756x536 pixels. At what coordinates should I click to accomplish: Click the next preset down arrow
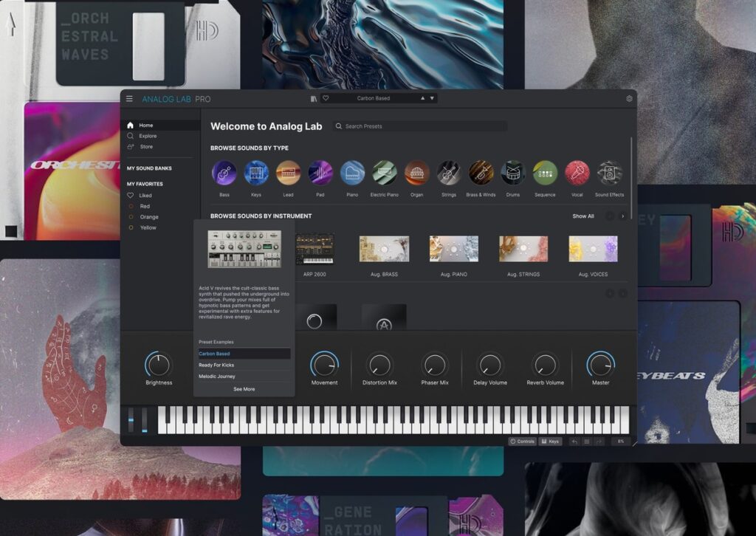432,97
